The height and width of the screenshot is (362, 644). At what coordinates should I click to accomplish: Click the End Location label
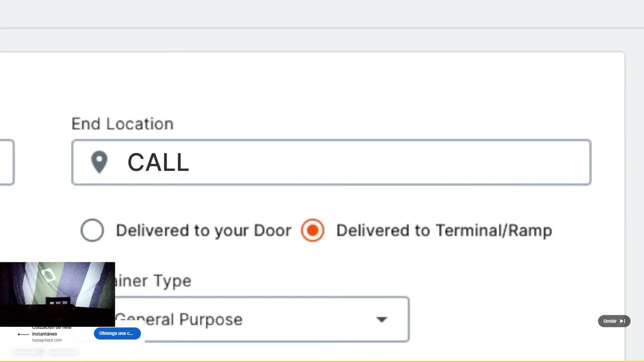122,124
